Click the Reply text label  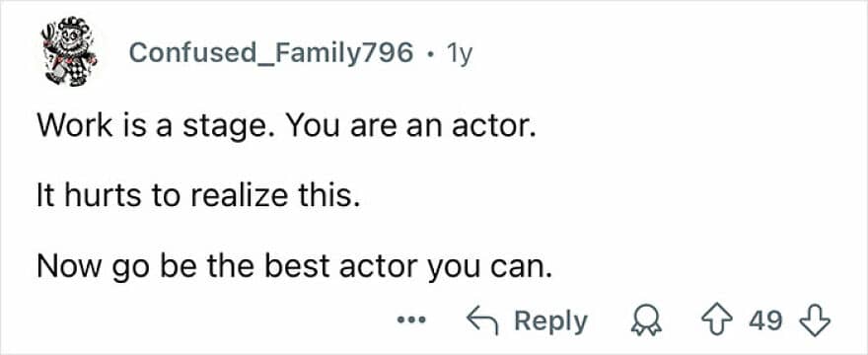550,321
